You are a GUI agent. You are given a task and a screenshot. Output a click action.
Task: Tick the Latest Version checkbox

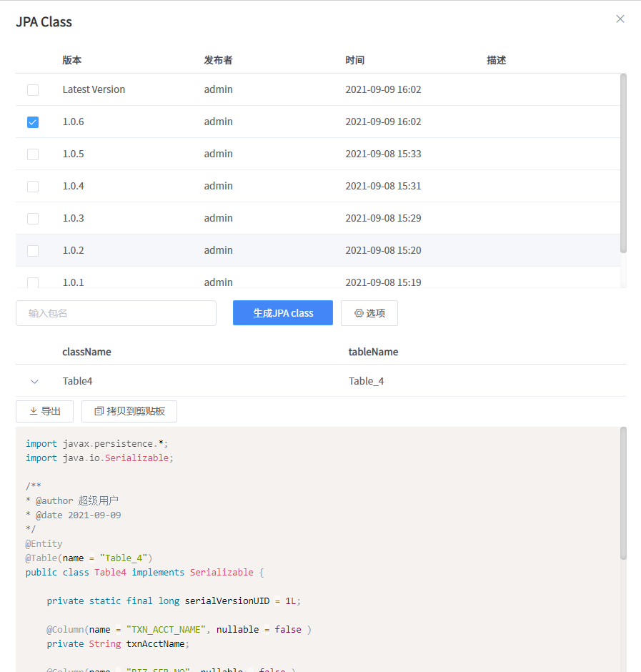point(33,90)
